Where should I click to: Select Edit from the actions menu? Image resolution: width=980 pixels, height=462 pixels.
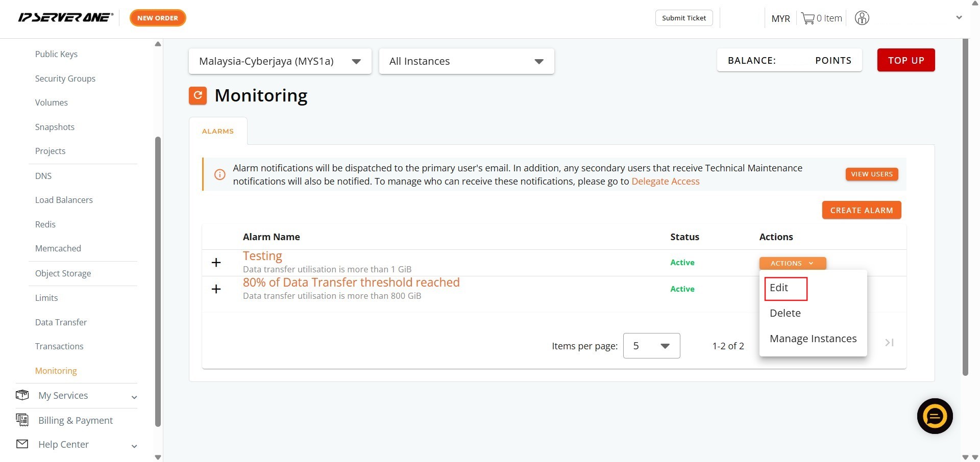coord(779,288)
